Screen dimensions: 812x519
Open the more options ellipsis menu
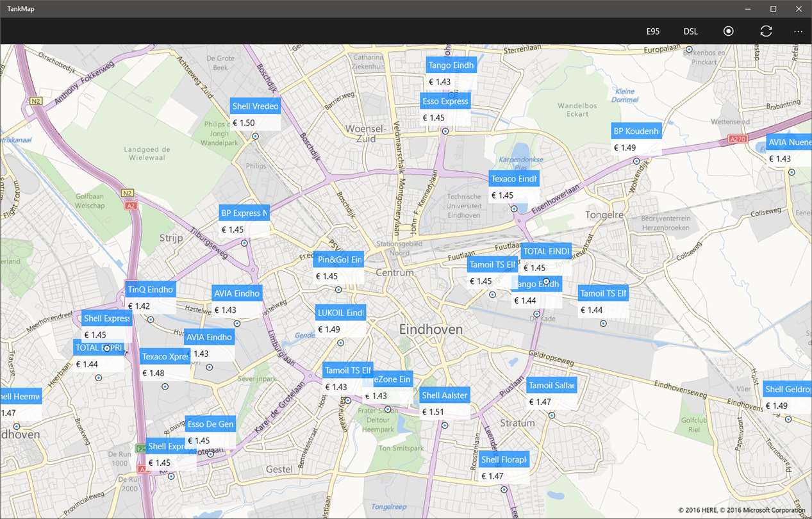click(798, 31)
